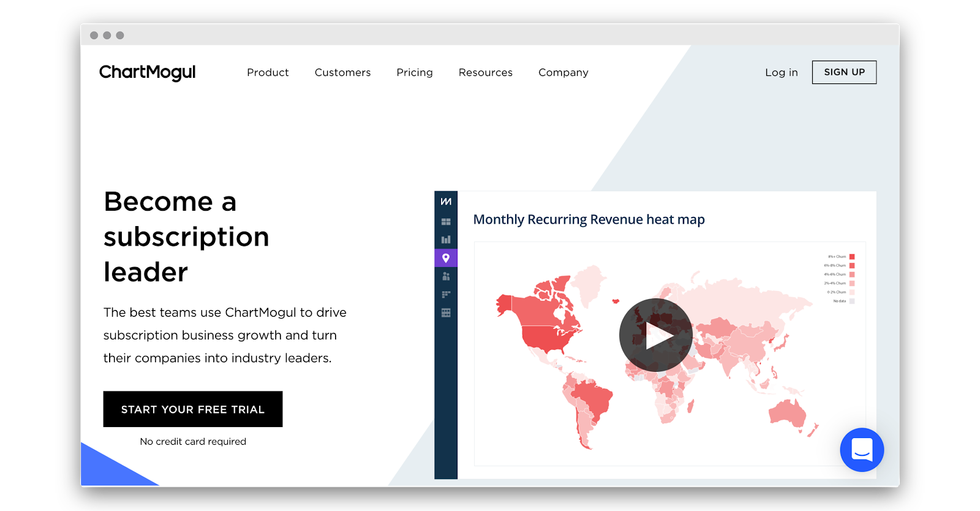980x511 pixels.
Task: Click the ChartMogul M icon in sidebar
Action: click(x=446, y=202)
